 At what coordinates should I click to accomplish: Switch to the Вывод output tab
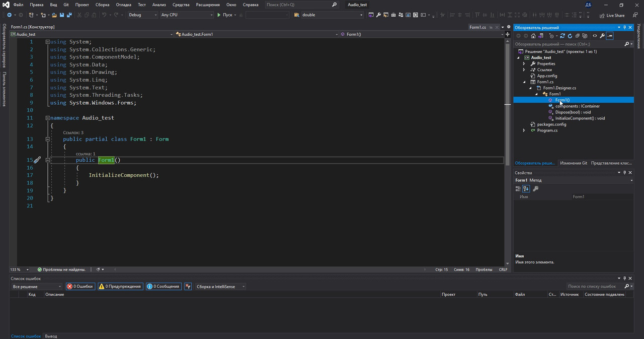51,336
